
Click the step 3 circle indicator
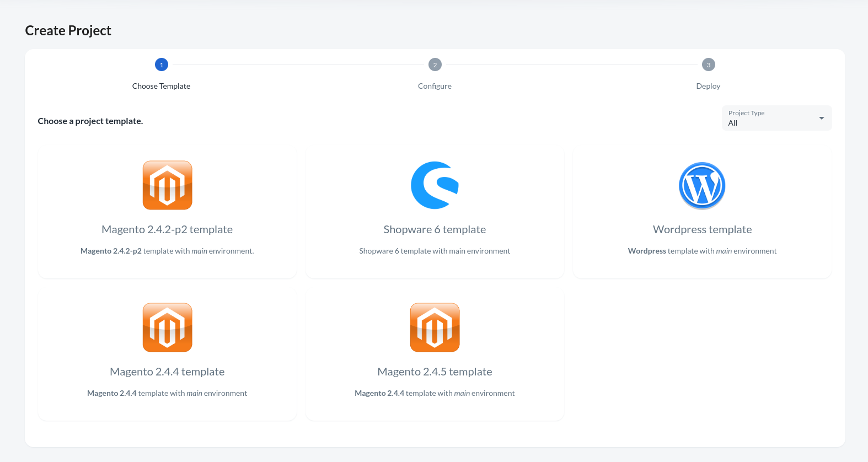click(709, 65)
